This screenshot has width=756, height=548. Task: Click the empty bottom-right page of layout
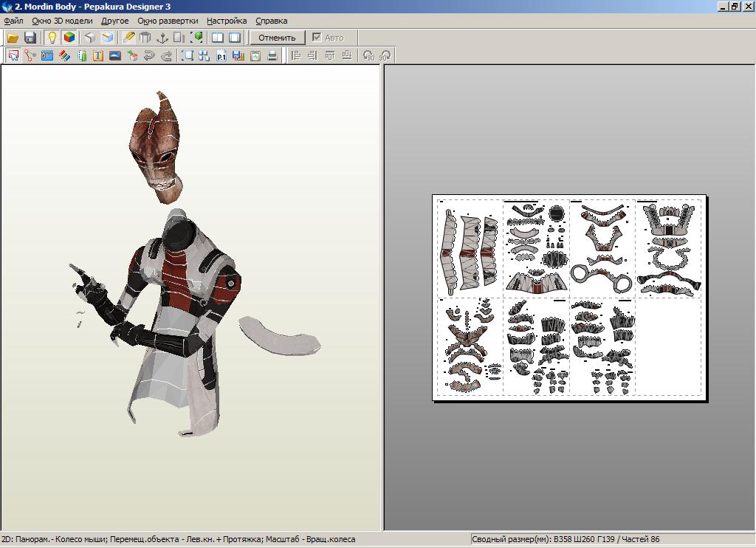pyautogui.click(x=668, y=347)
